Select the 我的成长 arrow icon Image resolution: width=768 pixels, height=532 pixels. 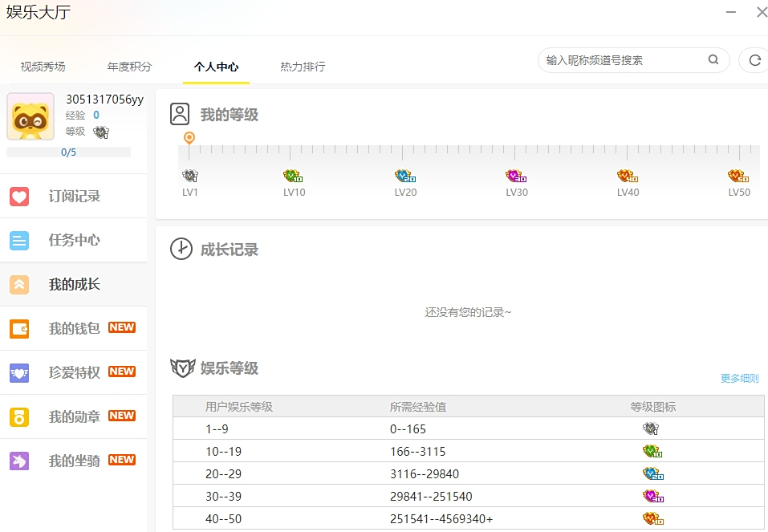pyautogui.click(x=19, y=285)
